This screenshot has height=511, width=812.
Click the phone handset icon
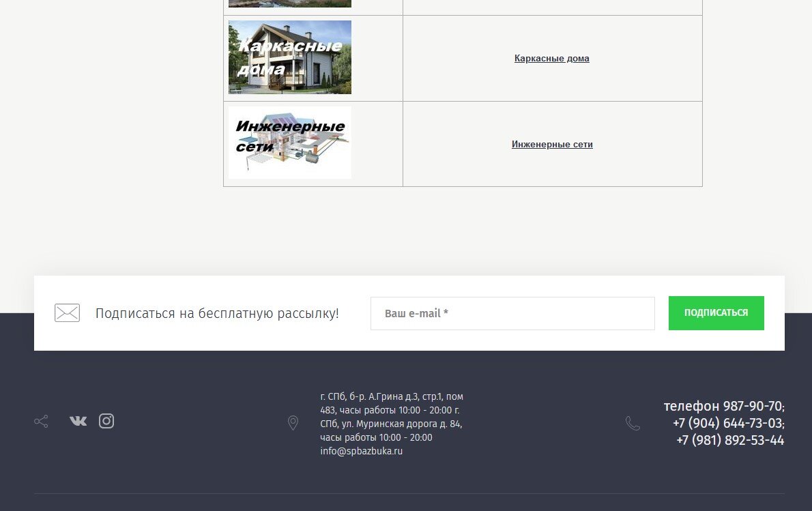coord(633,424)
